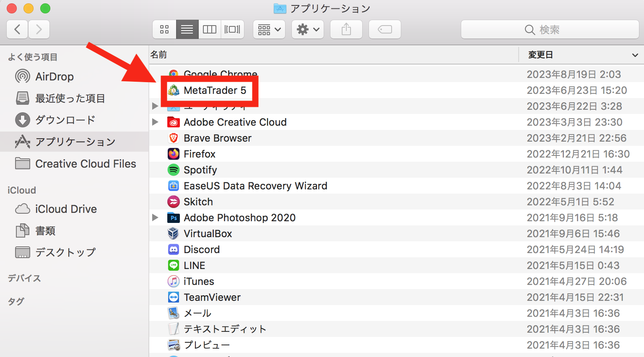This screenshot has height=357, width=644.
Task: Click the タグ sidebar section header
Action: (16, 301)
